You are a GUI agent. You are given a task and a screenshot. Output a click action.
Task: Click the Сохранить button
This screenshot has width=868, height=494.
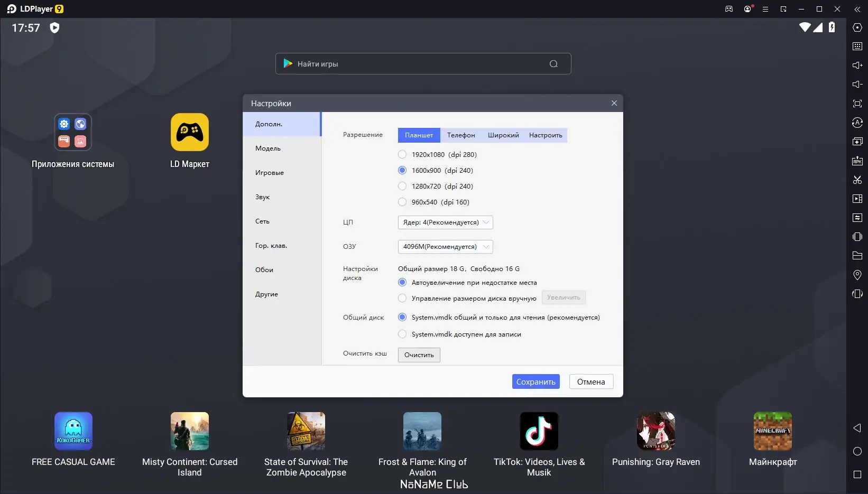tap(535, 381)
